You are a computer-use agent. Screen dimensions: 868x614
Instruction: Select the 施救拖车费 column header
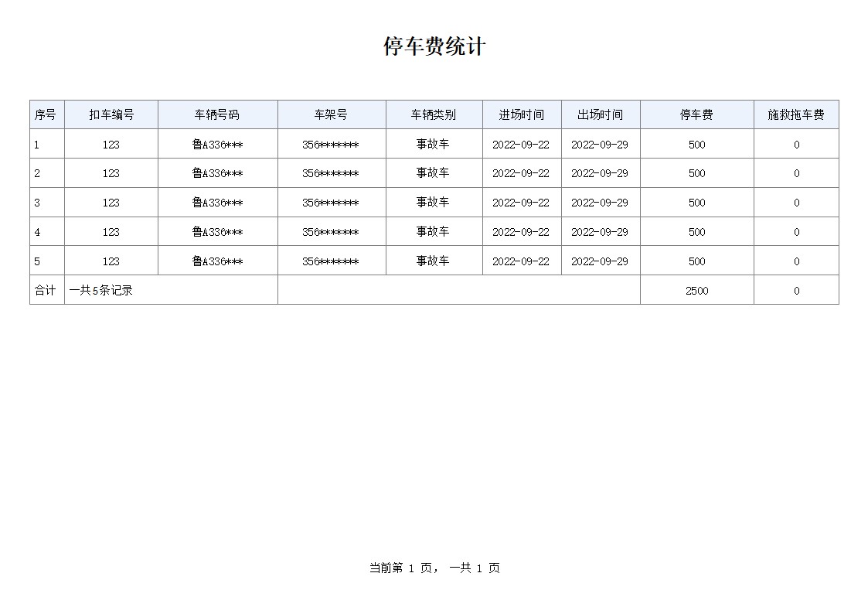point(796,114)
